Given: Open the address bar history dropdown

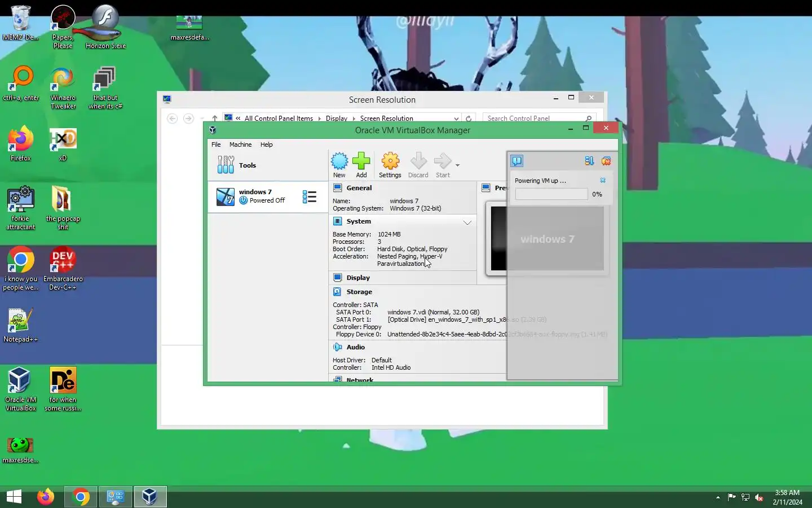Looking at the screenshot, I should tap(456, 119).
